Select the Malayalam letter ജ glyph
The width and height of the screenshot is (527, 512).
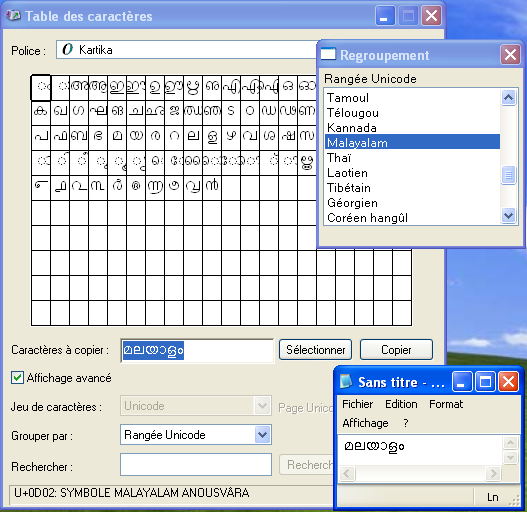coord(174,113)
